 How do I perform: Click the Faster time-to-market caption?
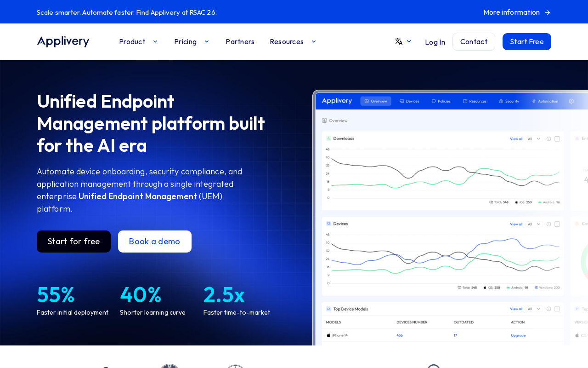click(x=237, y=312)
